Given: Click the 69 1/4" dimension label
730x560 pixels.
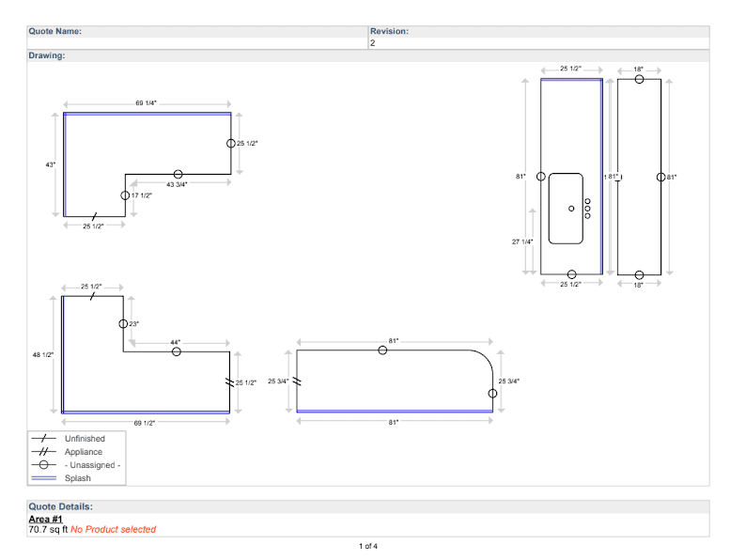Looking at the screenshot, I should (147, 101).
